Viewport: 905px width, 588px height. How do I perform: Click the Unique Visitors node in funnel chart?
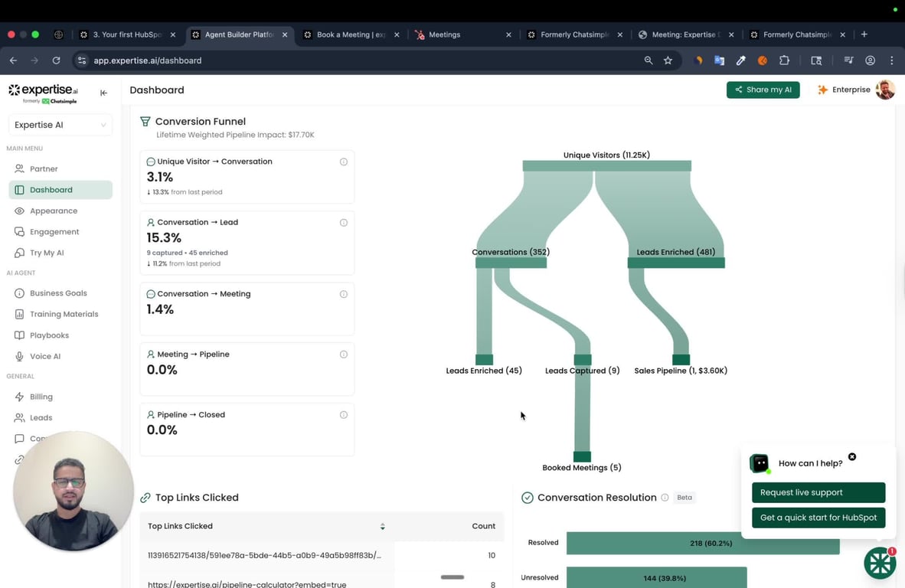pos(606,165)
